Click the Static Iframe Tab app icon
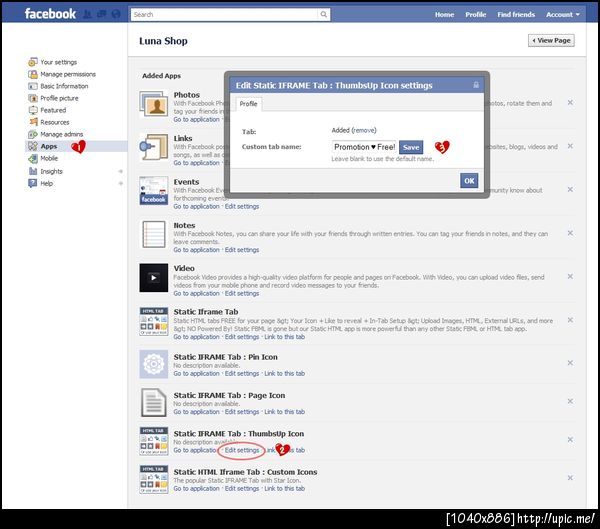600x529 pixels. [154, 321]
